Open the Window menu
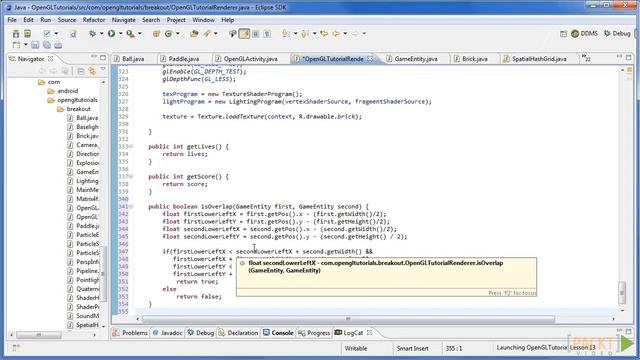Image resolution: width=640 pixels, height=360 pixels. point(203,20)
